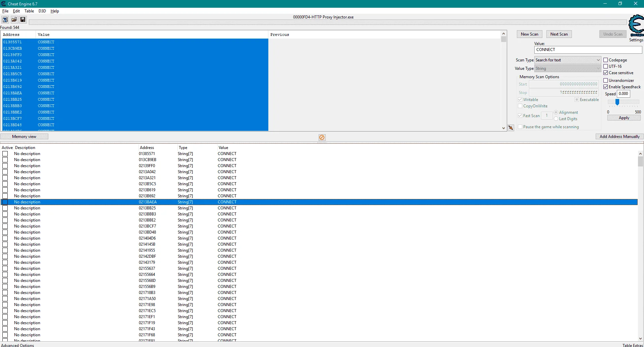Click the red no-entry clear list icon
The width and height of the screenshot is (644, 347).
(x=322, y=138)
